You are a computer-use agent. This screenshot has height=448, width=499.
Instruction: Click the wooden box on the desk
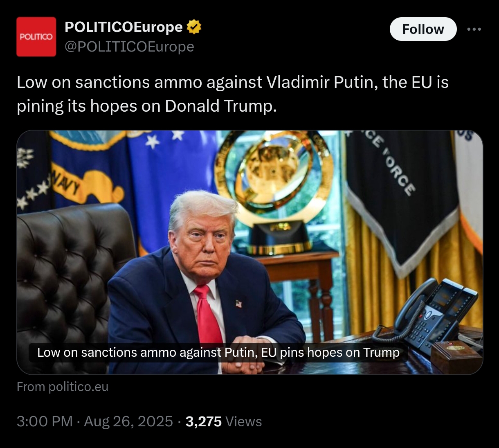[455, 355]
